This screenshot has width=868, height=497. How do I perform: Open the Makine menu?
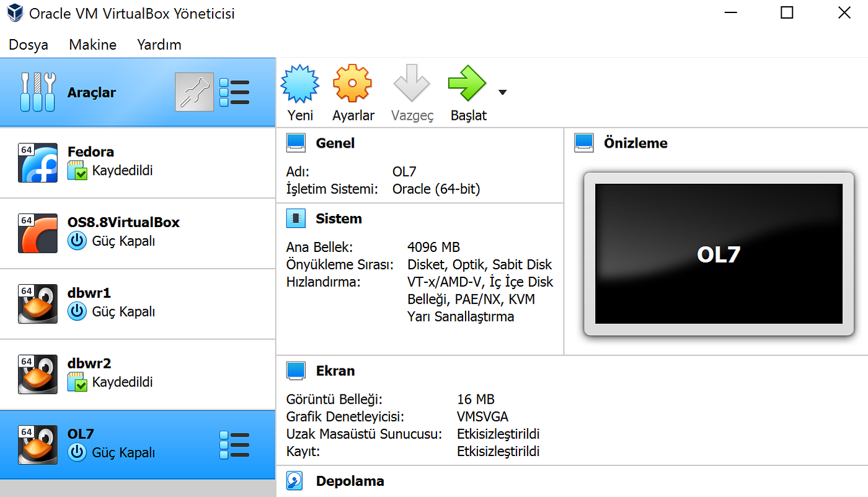93,45
